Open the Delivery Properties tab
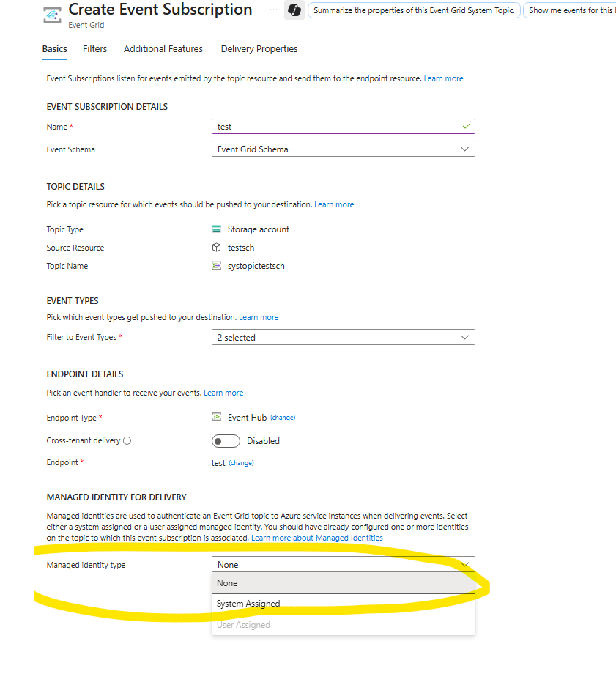The image size is (616, 685). click(x=259, y=49)
